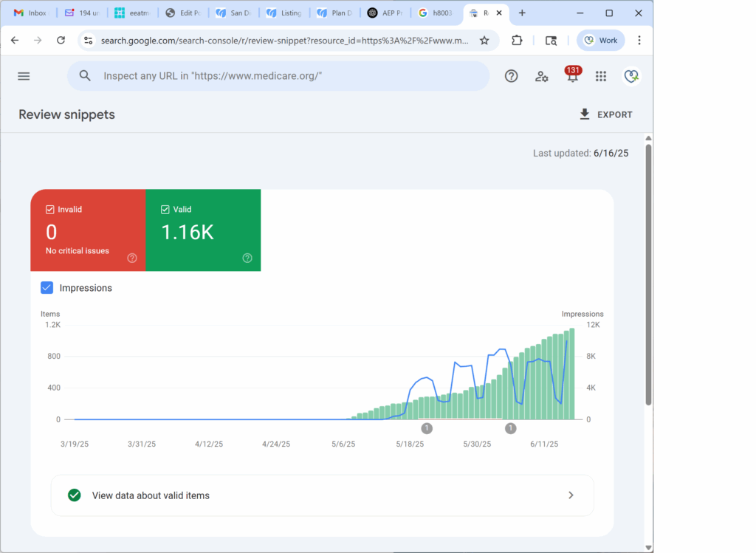Open notifications bell with 131 badge
Image resolution: width=756 pixels, height=553 pixels.
572,75
